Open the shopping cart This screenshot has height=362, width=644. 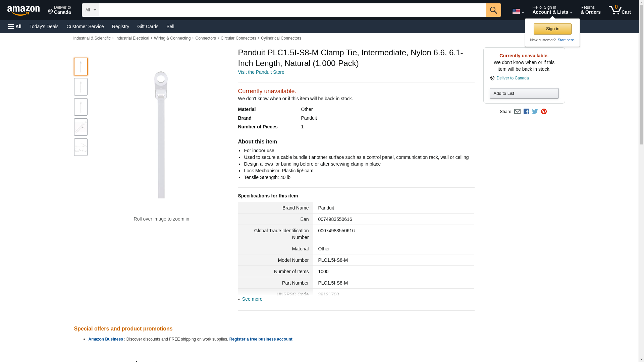pos(620,10)
